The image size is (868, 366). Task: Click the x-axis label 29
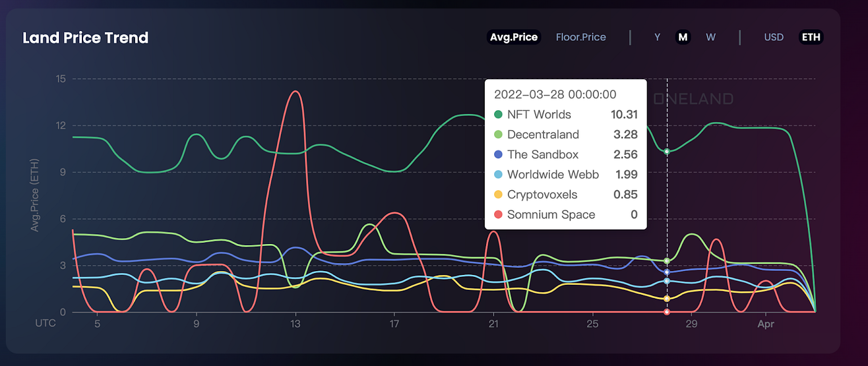click(691, 324)
